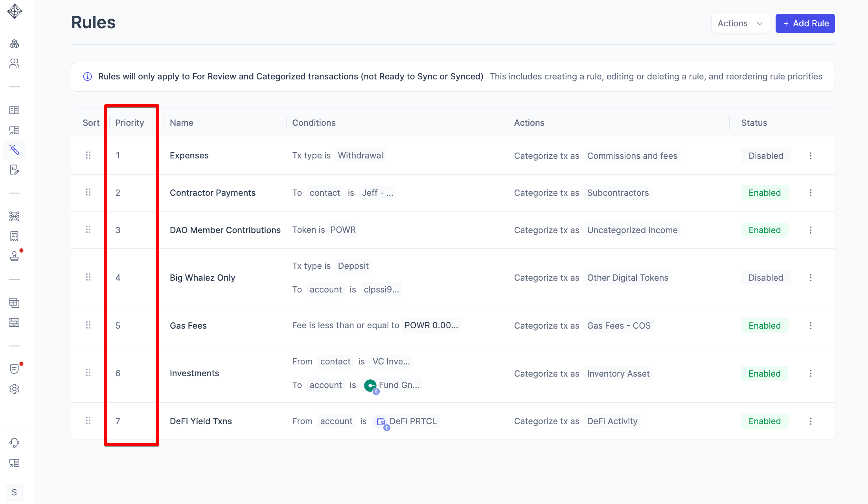This screenshot has height=504, width=868.
Task: Toggle Disabled status on Big Whalez Only
Action: click(765, 278)
